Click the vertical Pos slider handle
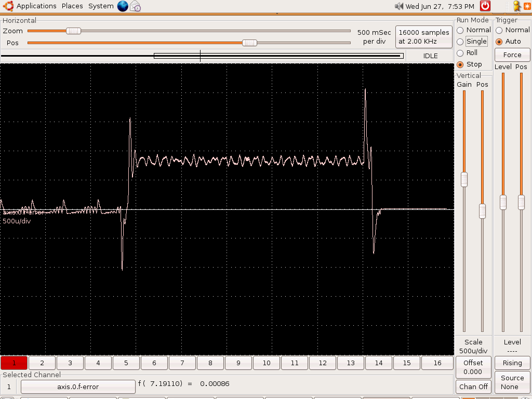 (x=482, y=211)
